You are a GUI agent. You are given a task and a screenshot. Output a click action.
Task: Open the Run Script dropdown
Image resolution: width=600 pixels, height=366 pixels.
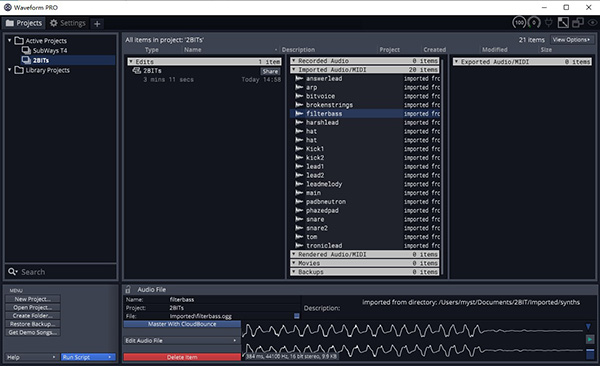pos(88,357)
